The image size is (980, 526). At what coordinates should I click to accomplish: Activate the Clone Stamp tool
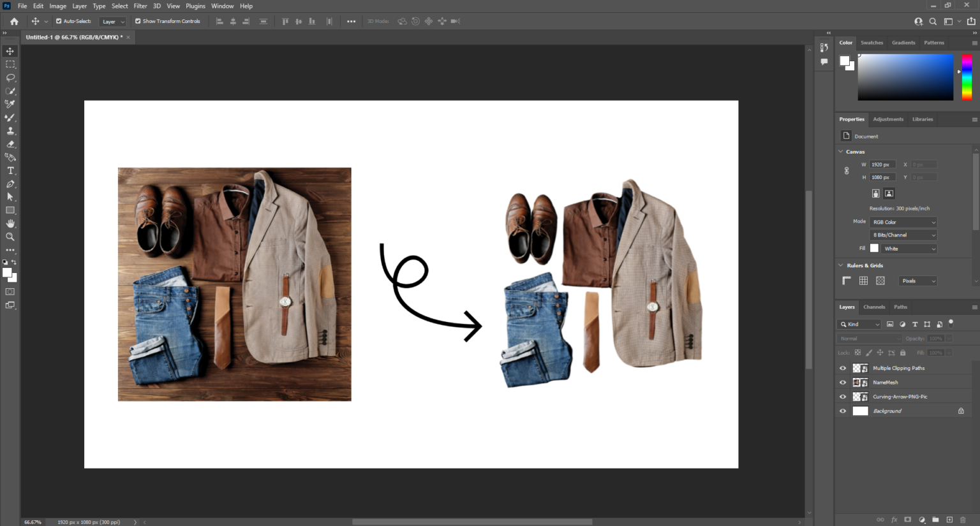(10, 131)
